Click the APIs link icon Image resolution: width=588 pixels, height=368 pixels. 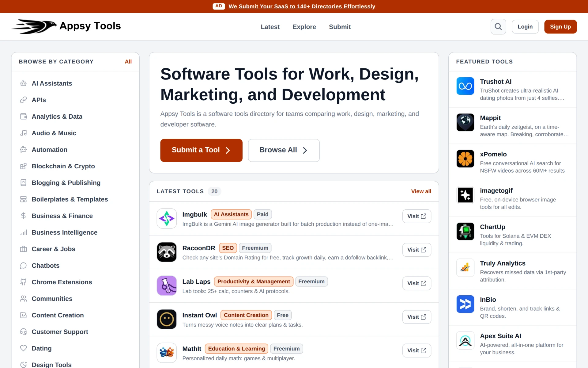click(x=23, y=100)
